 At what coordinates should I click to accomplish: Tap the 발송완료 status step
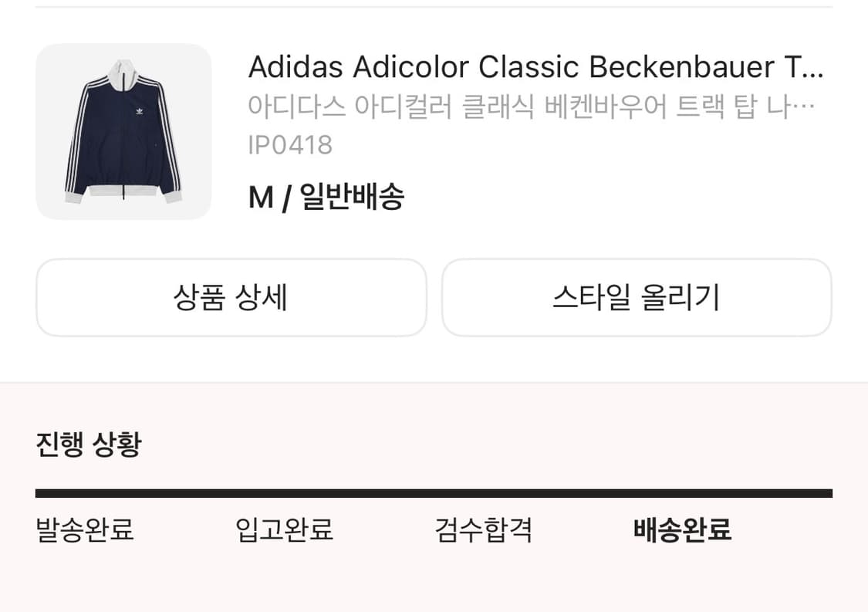[x=85, y=531]
